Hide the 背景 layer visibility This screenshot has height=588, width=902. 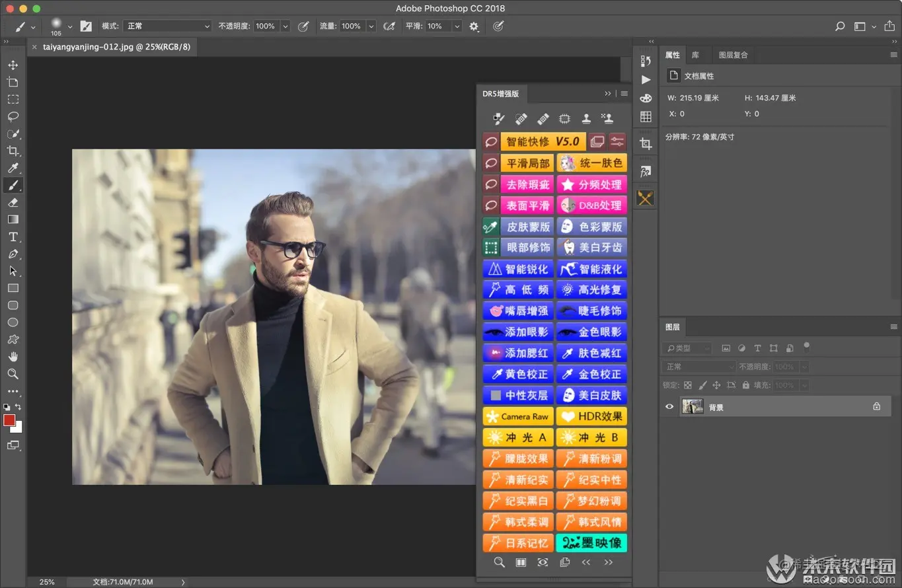point(669,407)
